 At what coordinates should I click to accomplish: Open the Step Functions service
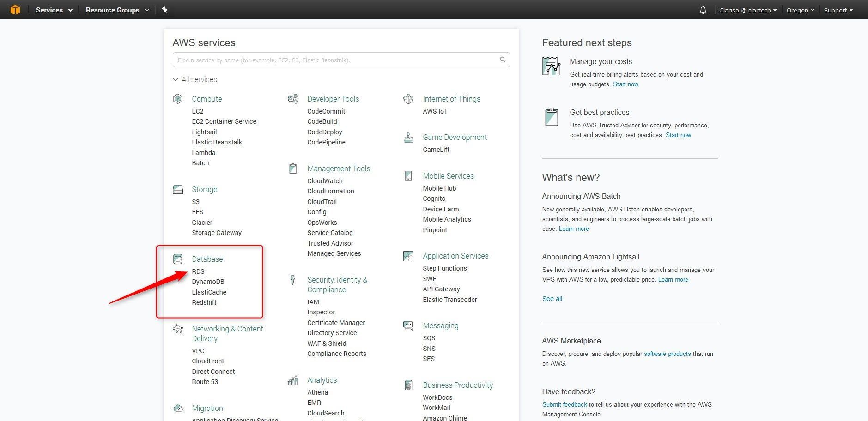coord(445,268)
